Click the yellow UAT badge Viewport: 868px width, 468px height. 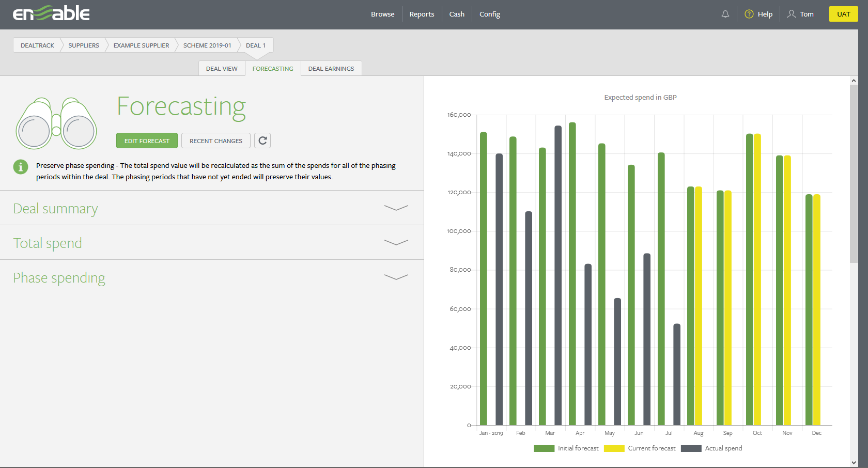coord(843,14)
